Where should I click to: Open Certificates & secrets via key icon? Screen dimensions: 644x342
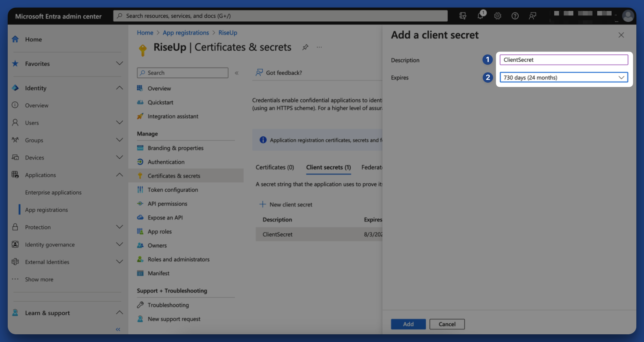(140, 176)
